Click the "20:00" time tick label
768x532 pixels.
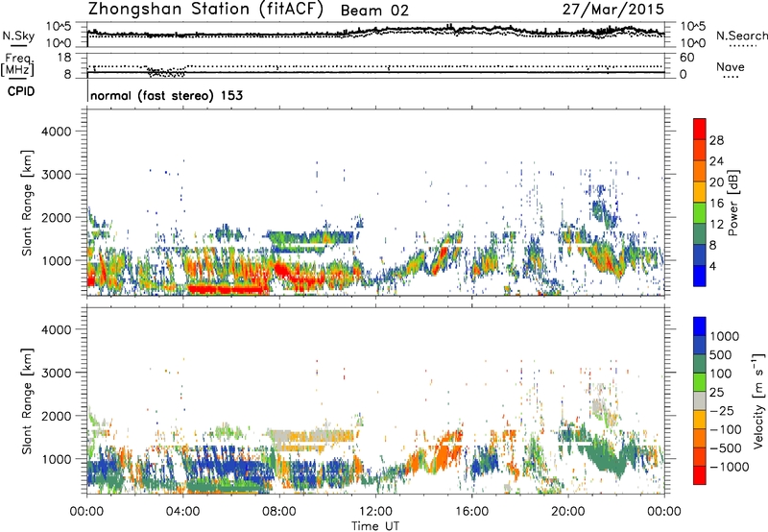point(568,512)
